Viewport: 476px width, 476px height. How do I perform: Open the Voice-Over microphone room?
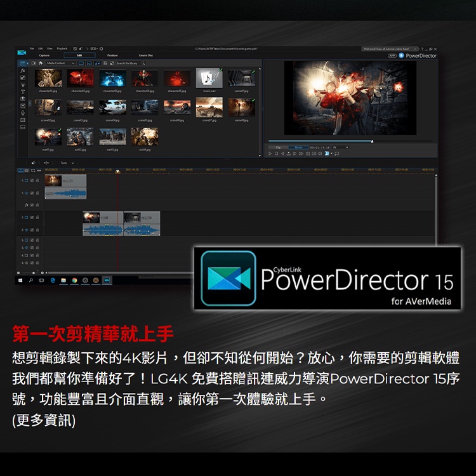(23, 113)
